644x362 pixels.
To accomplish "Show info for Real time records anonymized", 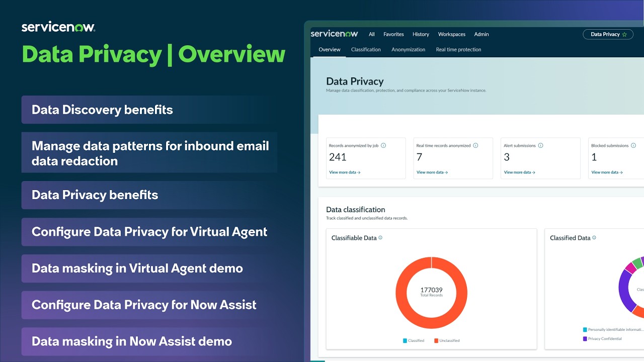I will coord(475,145).
